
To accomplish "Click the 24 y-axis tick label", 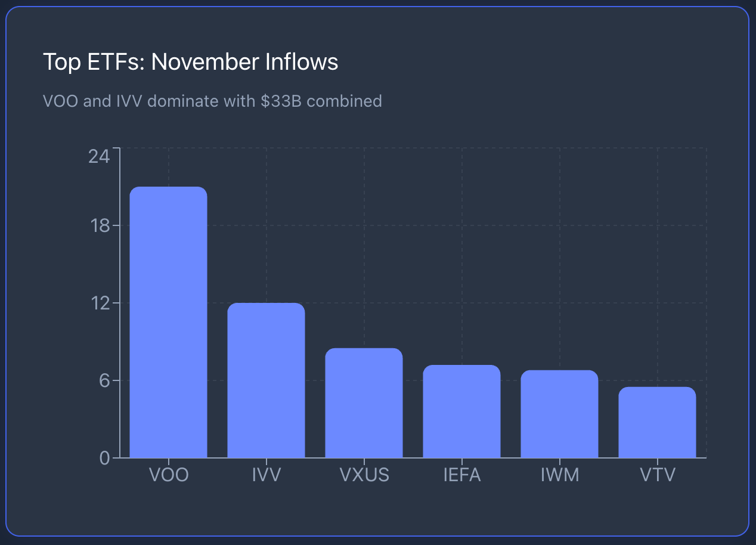I will 99,156.
